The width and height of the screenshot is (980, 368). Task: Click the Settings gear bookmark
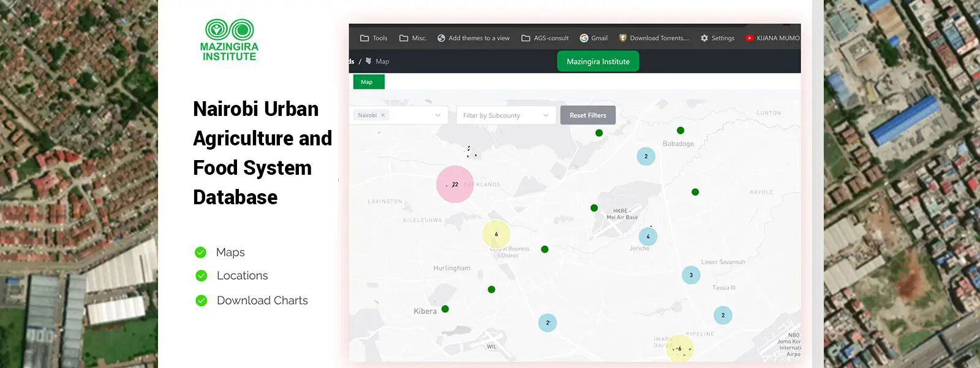point(717,38)
